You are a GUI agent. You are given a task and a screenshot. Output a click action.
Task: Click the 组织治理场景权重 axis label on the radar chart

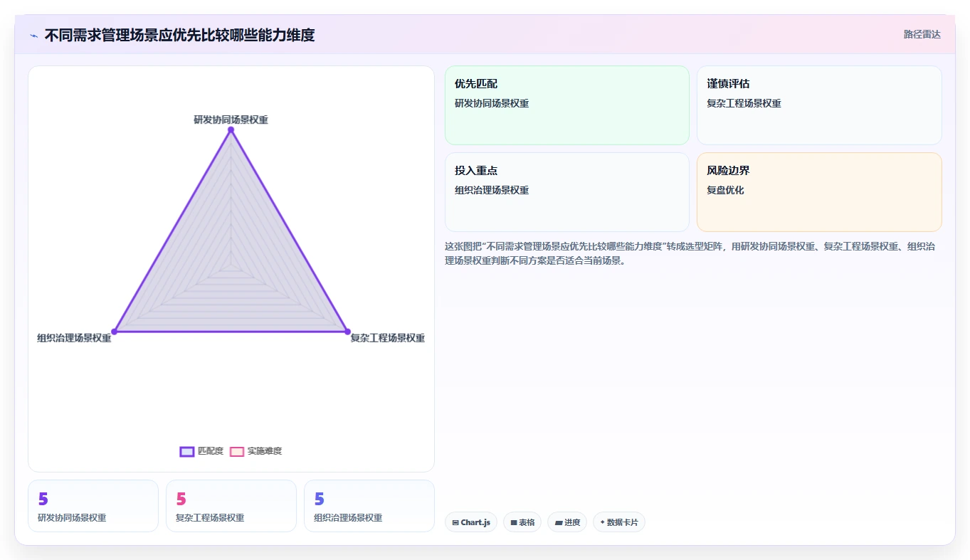[x=74, y=338]
